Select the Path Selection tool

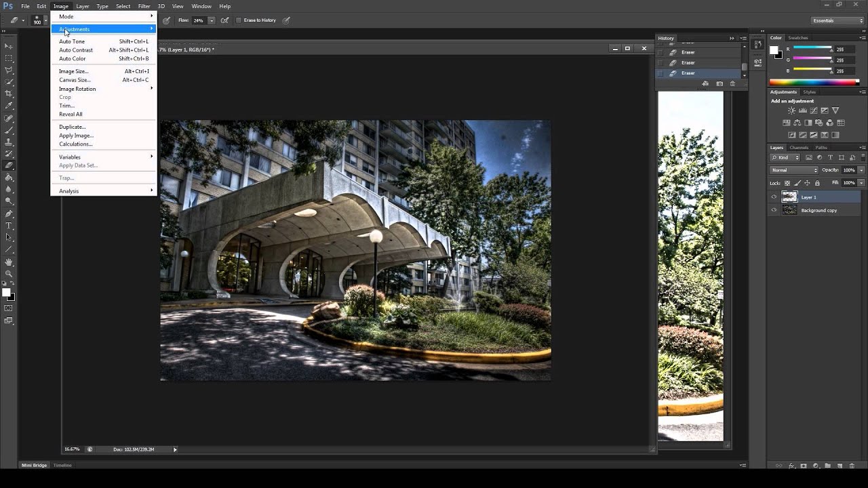pos(9,237)
